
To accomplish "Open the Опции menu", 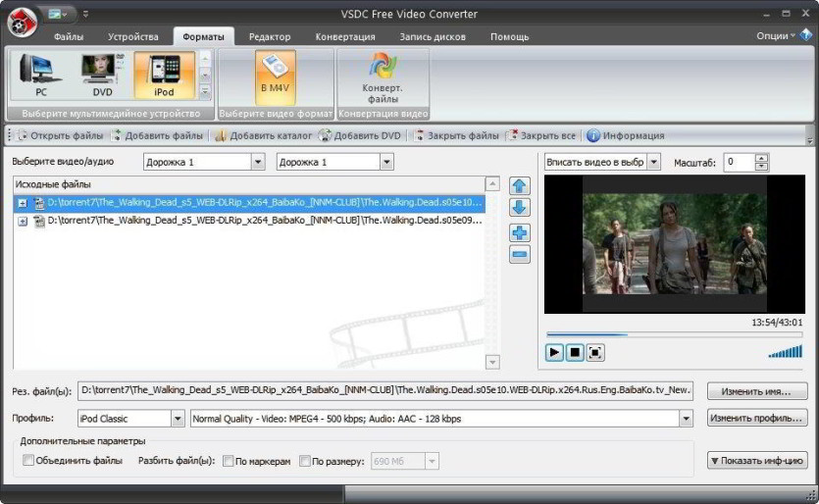I will pyautogui.click(x=776, y=35).
